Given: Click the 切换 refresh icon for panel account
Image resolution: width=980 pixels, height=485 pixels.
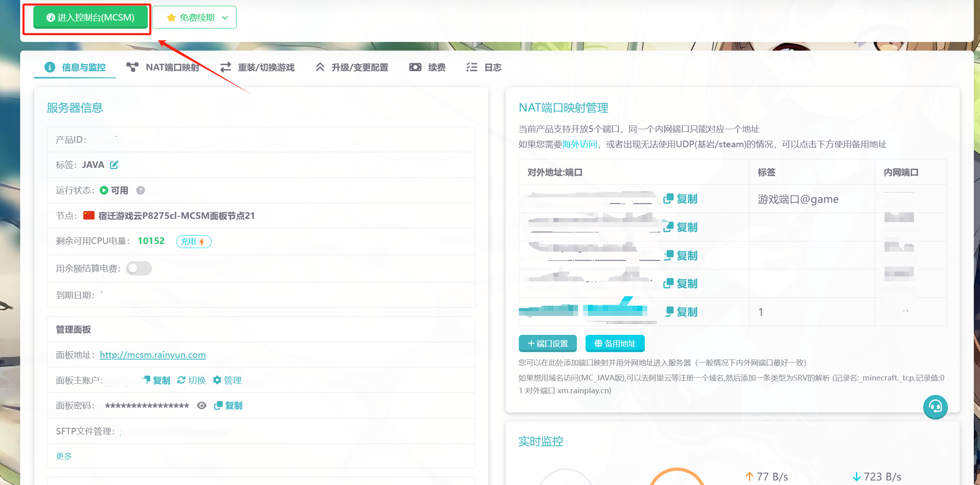Looking at the screenshot, I should pos(181,380).
